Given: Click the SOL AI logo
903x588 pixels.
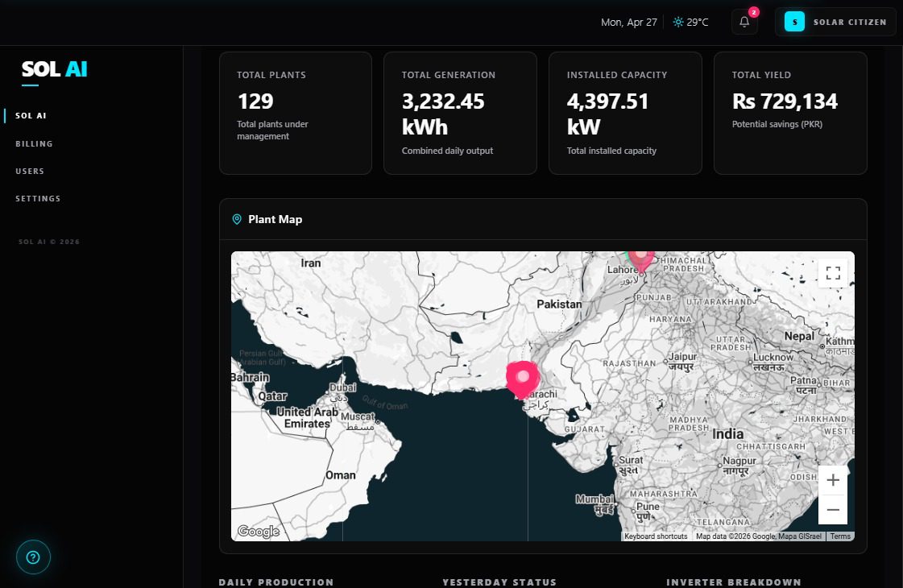Looking at the screenshot, I should coord(54,69).
